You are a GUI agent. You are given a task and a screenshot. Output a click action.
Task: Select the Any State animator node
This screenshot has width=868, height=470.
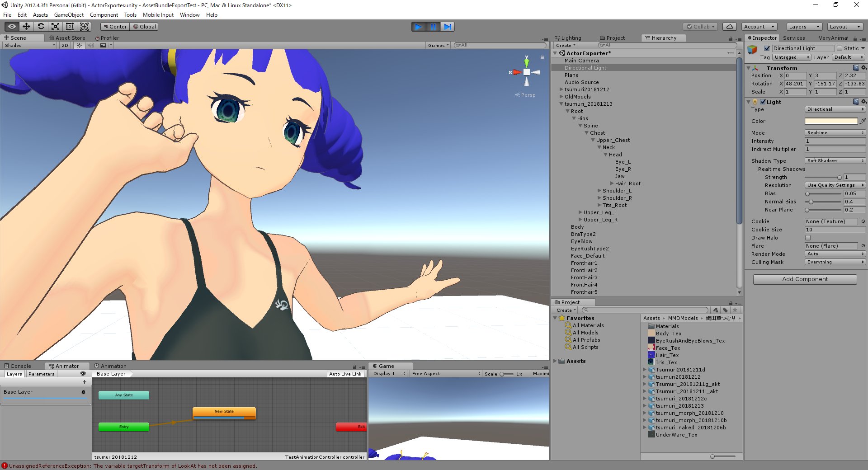point(124,395)
